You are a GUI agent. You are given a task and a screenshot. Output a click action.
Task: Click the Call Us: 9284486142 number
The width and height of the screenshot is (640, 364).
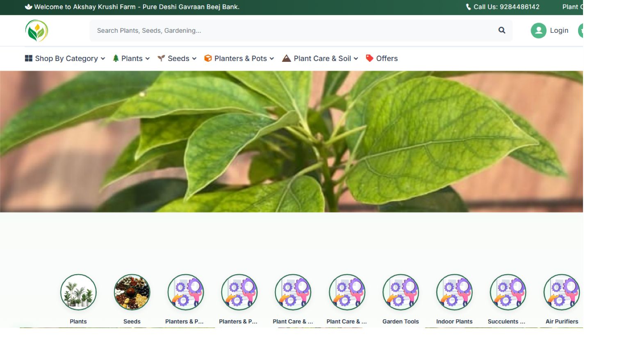pyautogui.click(x=506, y=7)
